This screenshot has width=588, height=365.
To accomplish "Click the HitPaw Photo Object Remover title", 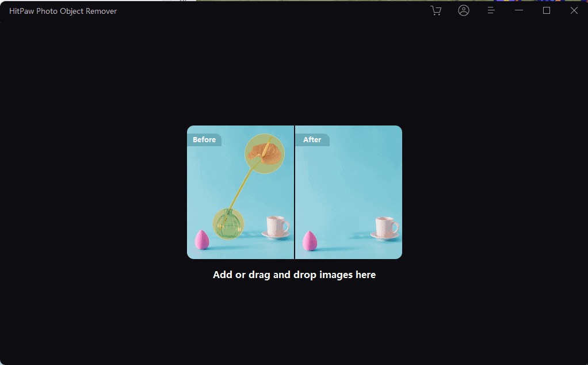I will [63, 12].
